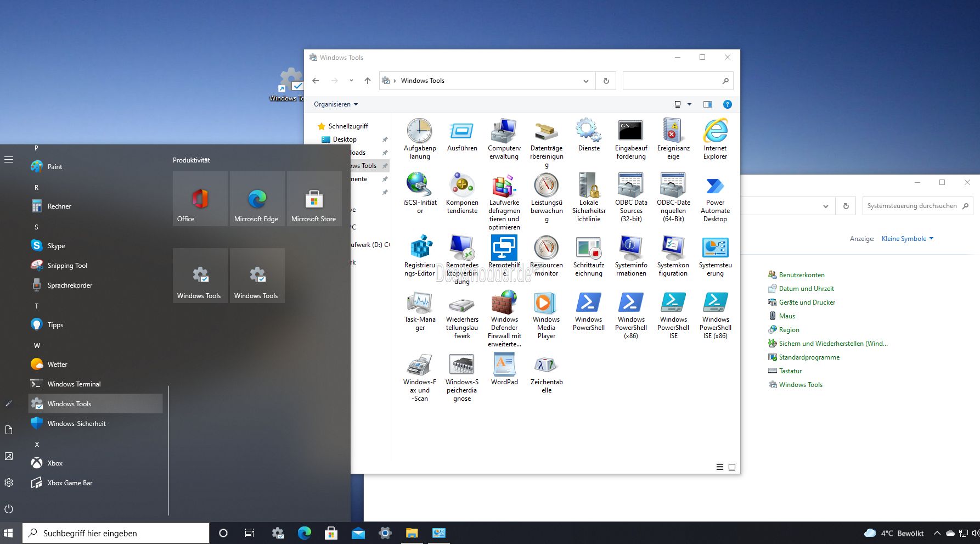Screen dimensions: 980x544
Task: Switch to details list view toggle
Action: 720,467
